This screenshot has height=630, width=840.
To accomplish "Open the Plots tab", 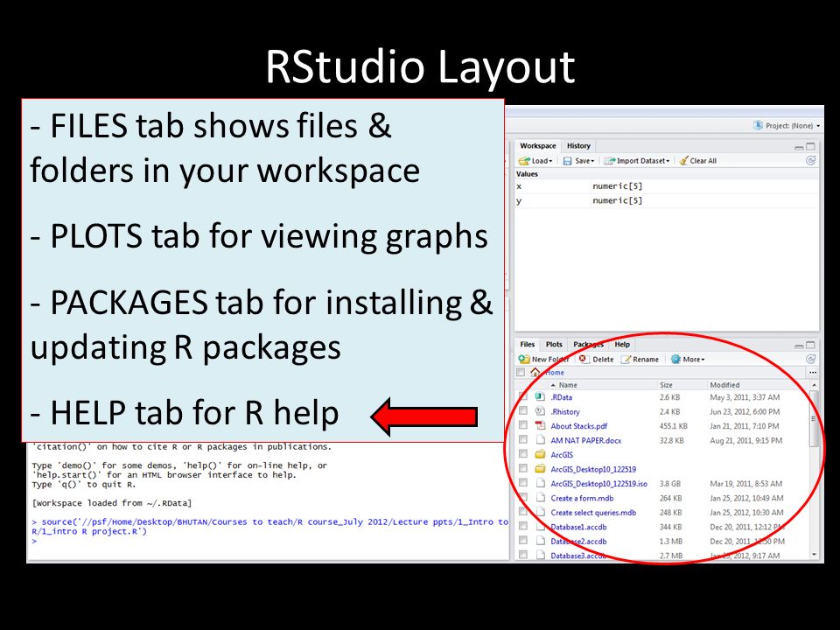I will tap(554, 345).
